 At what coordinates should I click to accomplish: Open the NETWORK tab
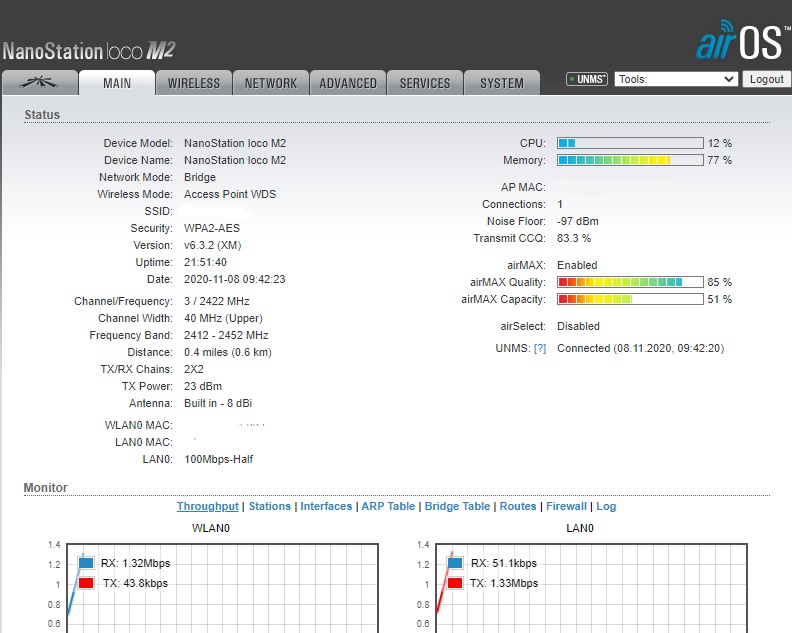[x=271, y=83]
